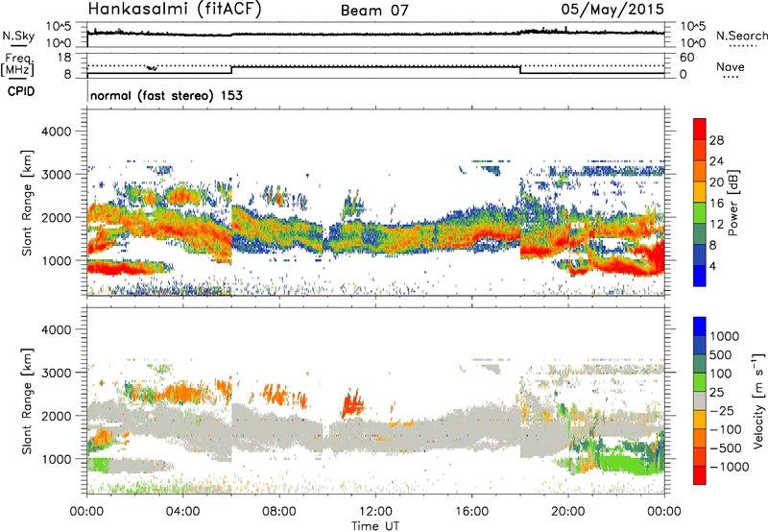The image size is (768, 532).
Task: Click the left 10^5 noise axis label
Action: [59, 27]
